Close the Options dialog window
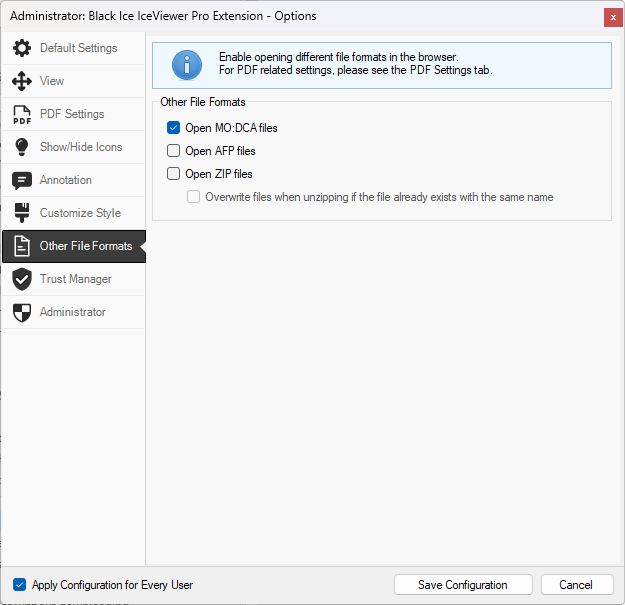Image resolution: width=625 pixels, height=605 pixels. tap(613, 18)
